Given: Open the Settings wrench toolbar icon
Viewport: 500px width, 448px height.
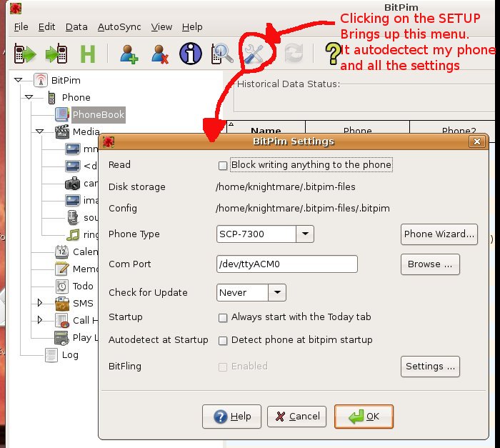Looking at the screenshot, I should [x=254, y=54].
